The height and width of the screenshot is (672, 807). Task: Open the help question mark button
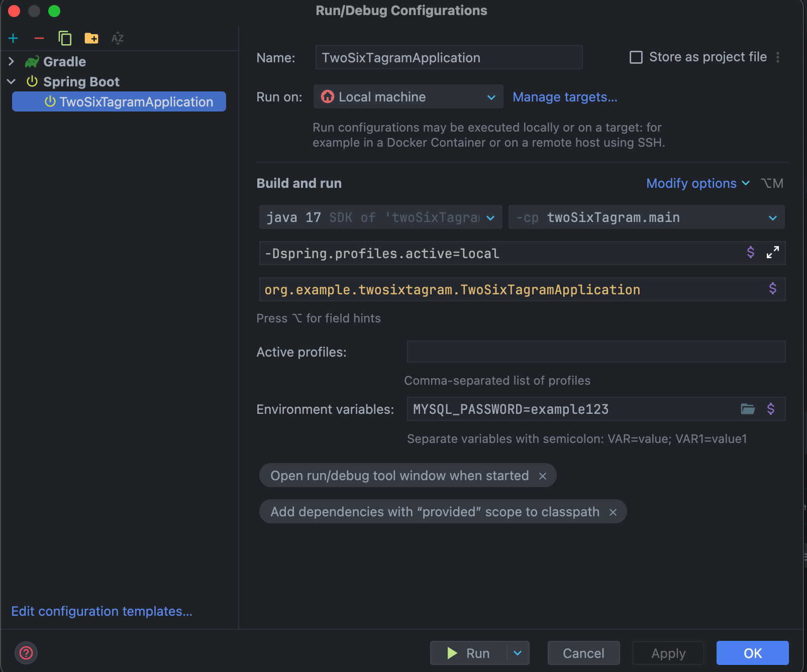[26, 653]
